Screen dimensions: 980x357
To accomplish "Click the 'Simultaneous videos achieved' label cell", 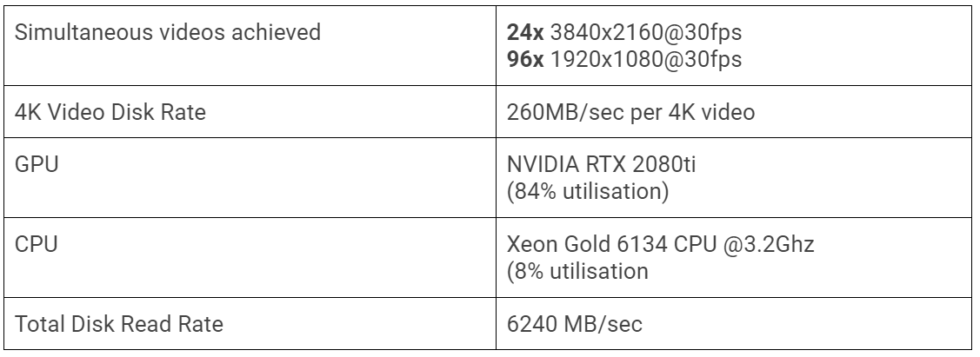I will (250, 45).
